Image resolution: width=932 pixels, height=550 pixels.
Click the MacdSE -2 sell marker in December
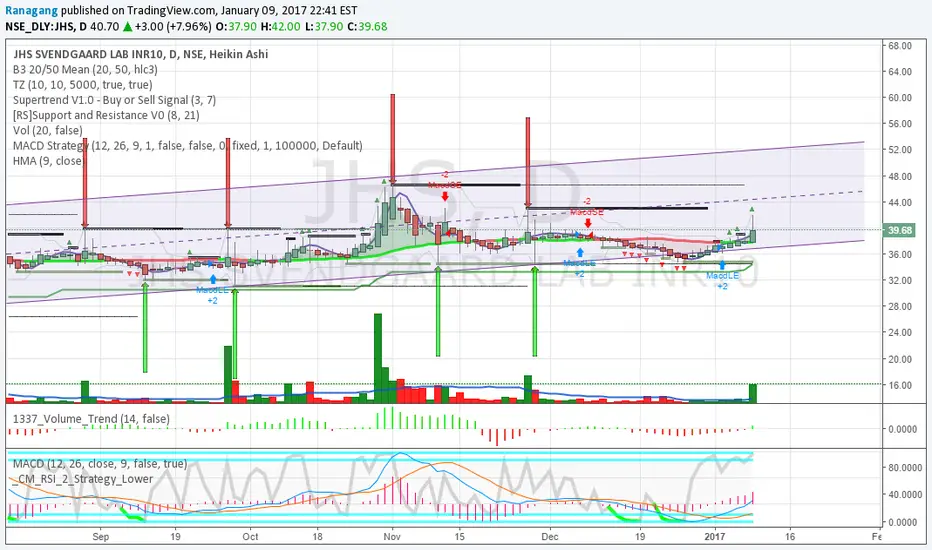[x=587, y=213]
